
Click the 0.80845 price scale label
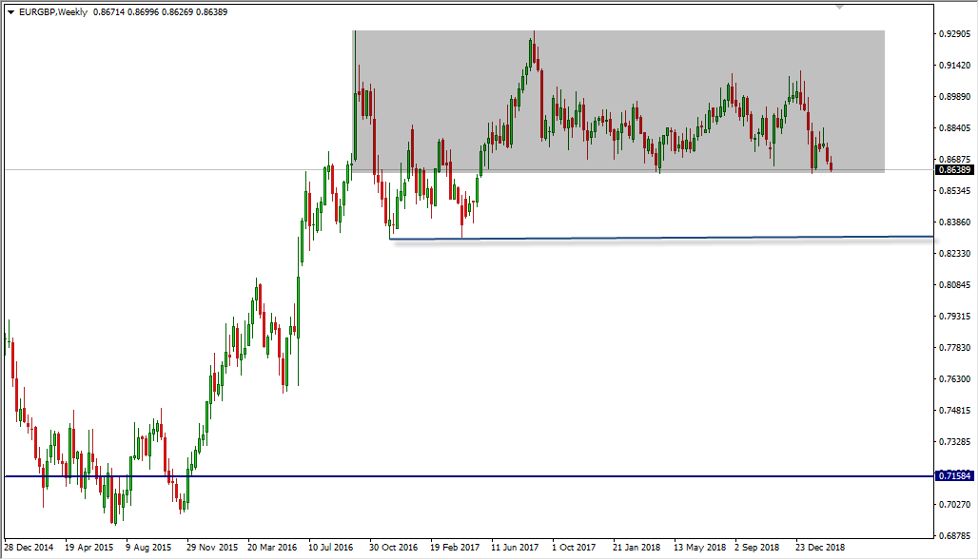[954, 285]
